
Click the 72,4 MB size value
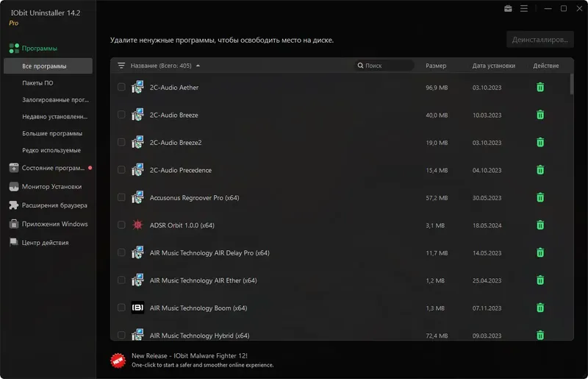coord(437,336)
